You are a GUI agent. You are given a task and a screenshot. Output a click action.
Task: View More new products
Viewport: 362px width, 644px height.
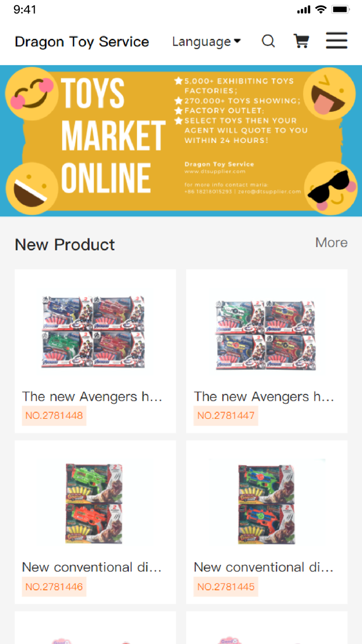pyautogui.click(x=331, y=242)
